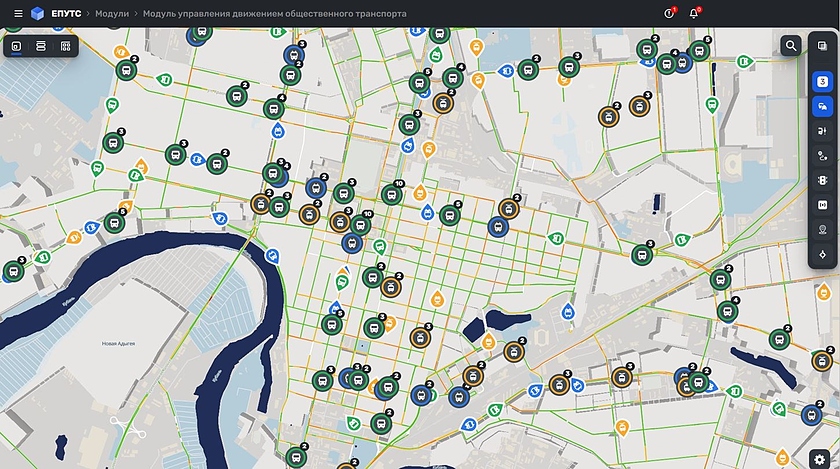Switch to single panel view mode
Image resolution: width=840 pixels, height=469 pixels.
tap(17, 46)
